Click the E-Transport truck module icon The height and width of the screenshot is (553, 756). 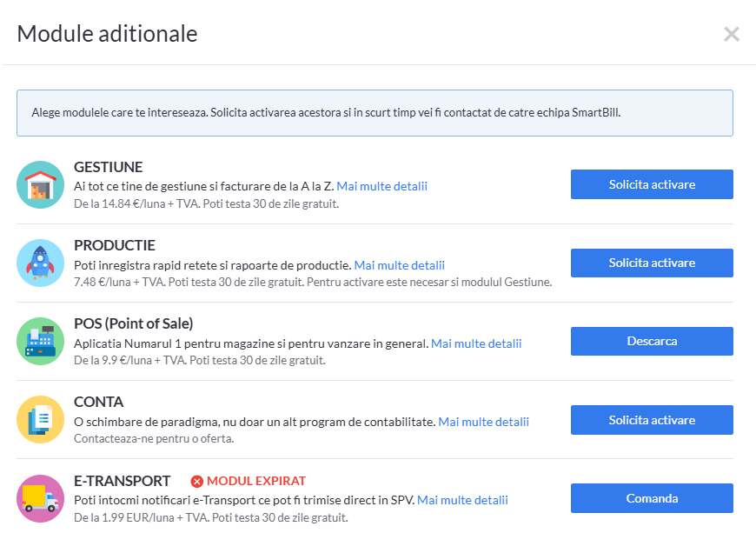(40, 498)
